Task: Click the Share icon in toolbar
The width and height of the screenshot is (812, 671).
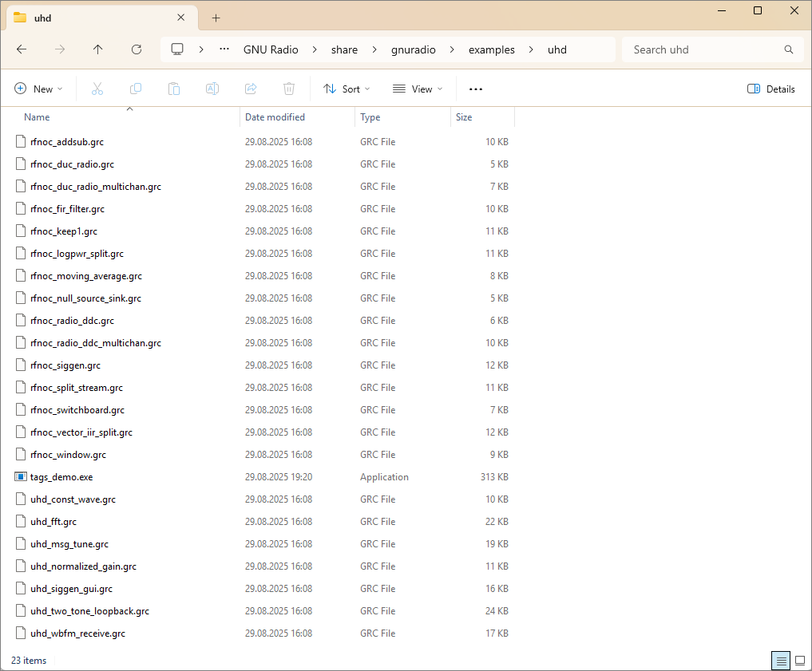Action: click(x=251, y=89)
